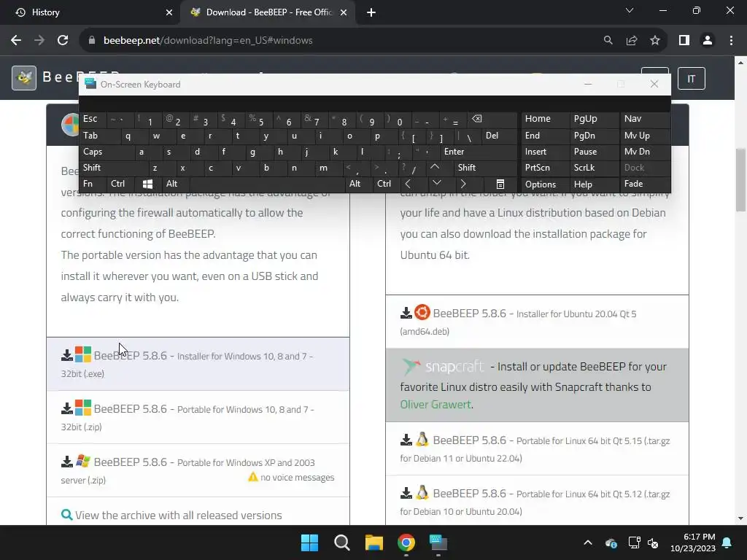Download Portable Linux Qt 5.12 tar.gz
747x560 pixels.
(537, 502)
